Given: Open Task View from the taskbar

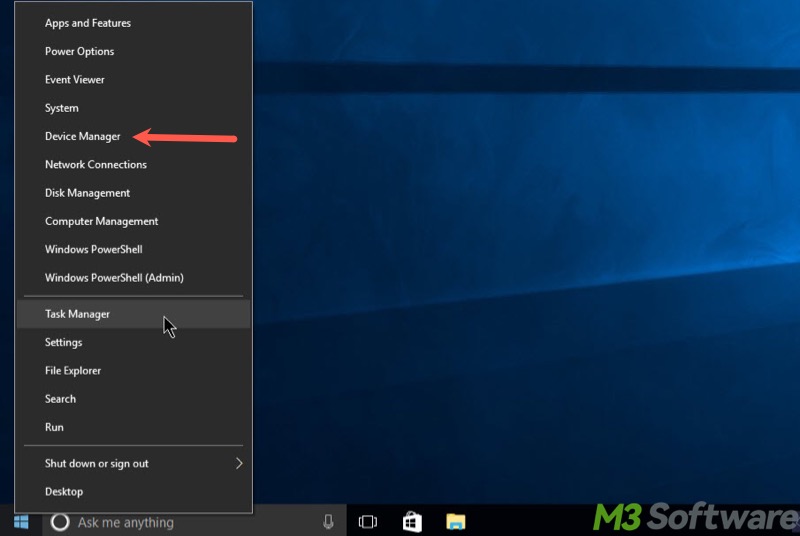Looking at the screenshot, I should pyautogui.click(x=368, y=522).
